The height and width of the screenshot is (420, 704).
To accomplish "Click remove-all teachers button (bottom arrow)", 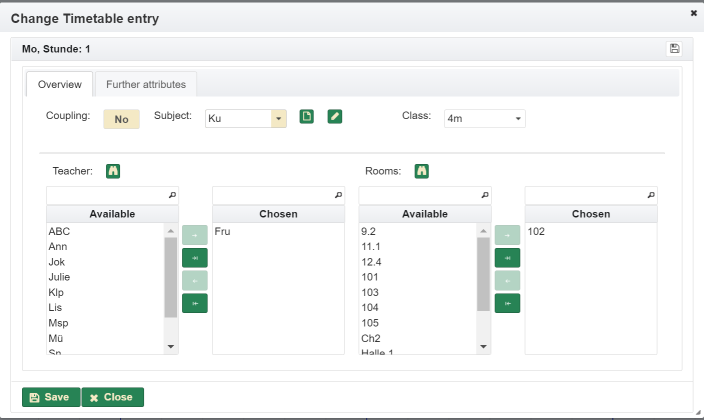I will pos(195,303).
